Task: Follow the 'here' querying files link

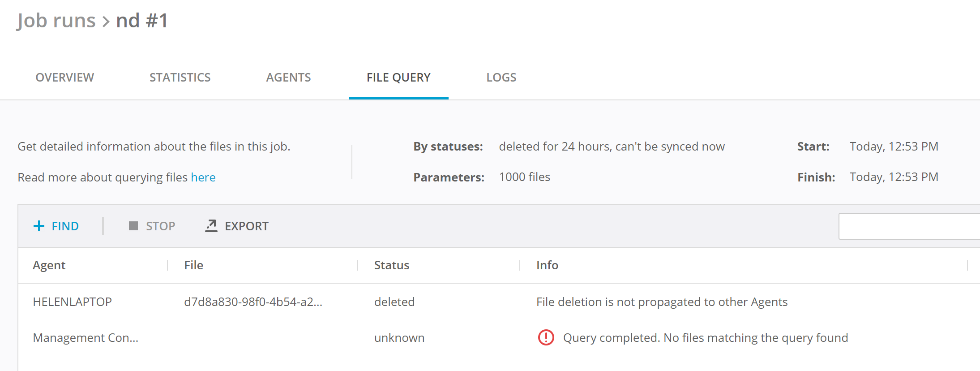Action: tap(203, 177)
